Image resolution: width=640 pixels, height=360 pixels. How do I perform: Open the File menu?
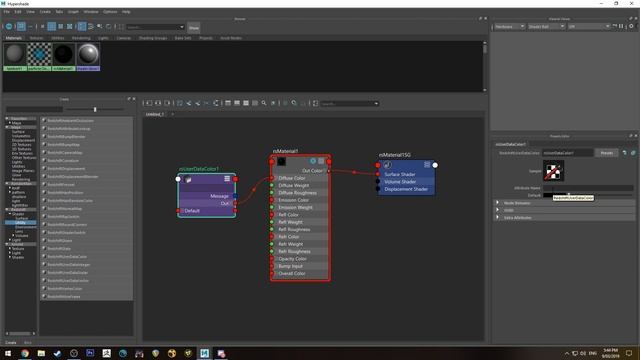[7, 12]
